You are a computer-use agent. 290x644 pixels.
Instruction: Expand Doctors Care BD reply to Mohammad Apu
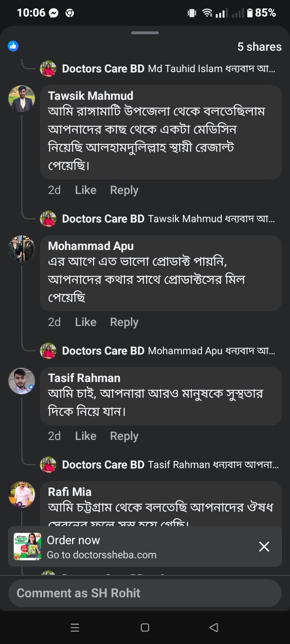(168, 351)
